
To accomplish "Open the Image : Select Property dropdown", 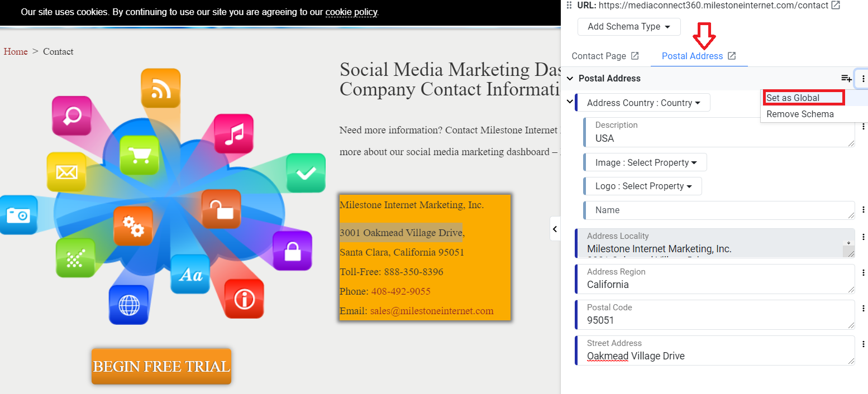I will 645,162.
